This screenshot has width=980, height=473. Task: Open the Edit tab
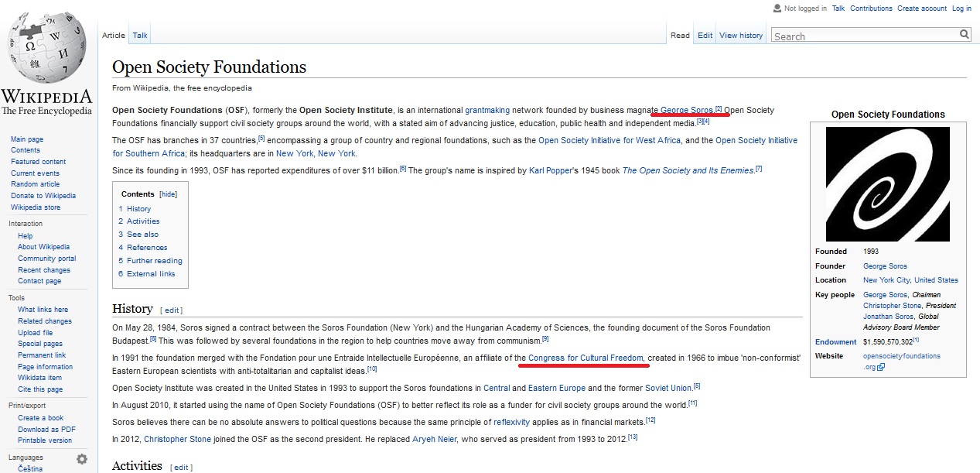pos(705,35)
